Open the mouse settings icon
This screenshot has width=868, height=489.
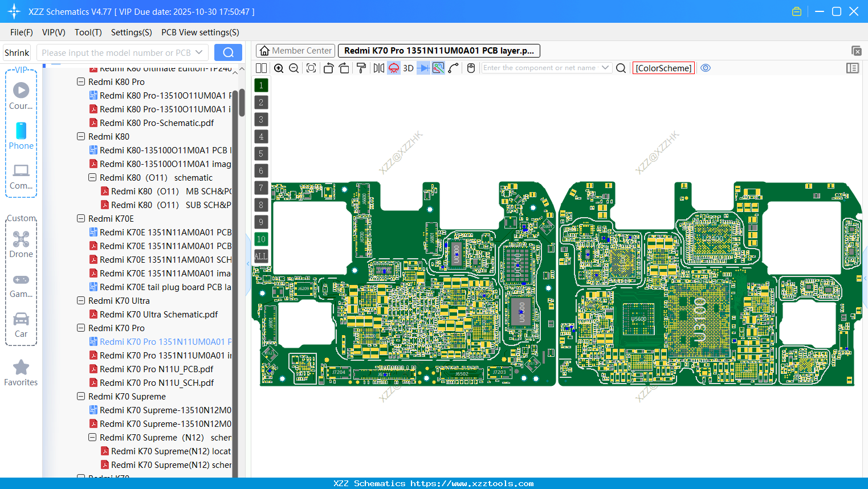tap(471, 68)
